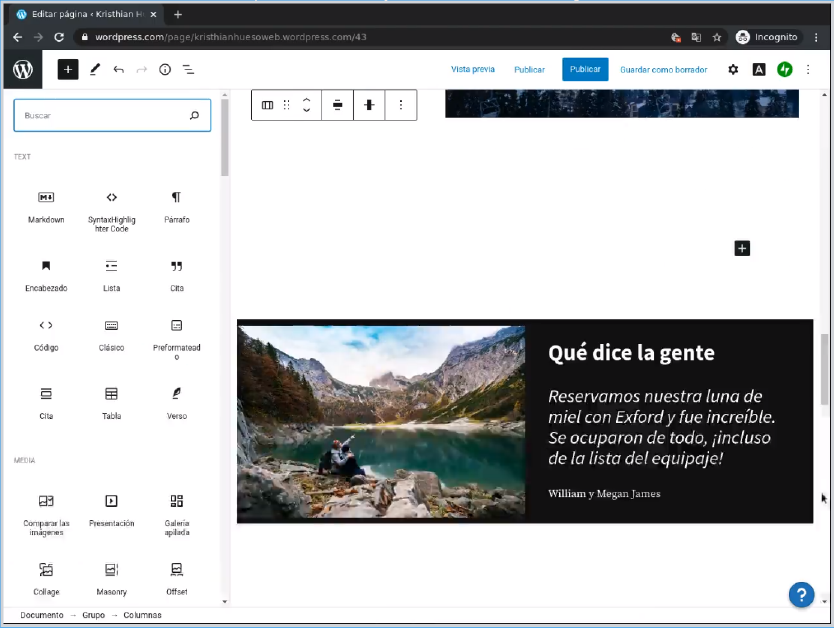The height and width of the screenshot is (628, 834).
Task: Go to Documento in breadcrumb
Action: pyautogui.click(x=41, y=615)
